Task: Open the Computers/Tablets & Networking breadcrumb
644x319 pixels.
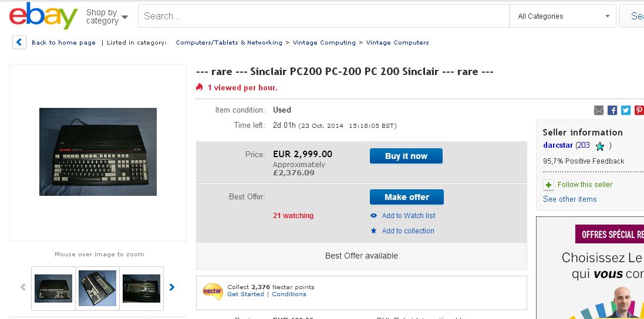Action: coord(228,43)
